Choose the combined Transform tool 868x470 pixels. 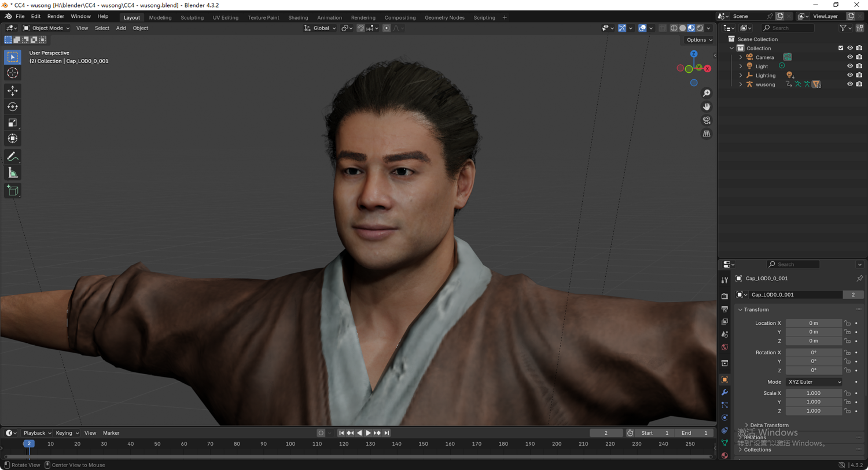[x=13, y=139]
